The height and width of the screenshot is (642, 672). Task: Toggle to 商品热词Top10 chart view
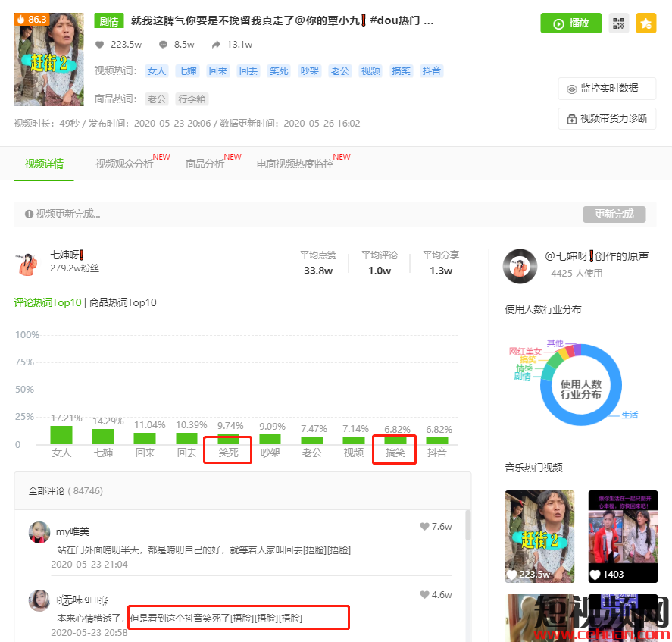point(123,302)
